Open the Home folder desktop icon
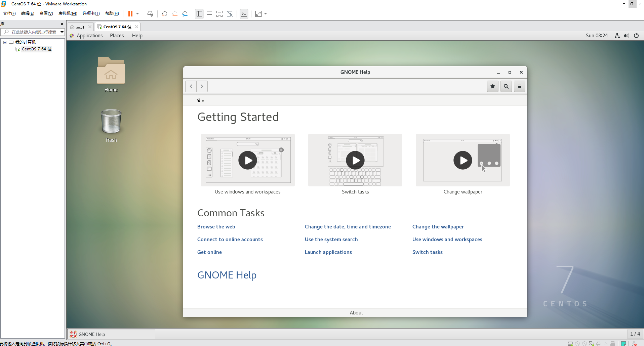This screenshot has height=346, width=644. click(x=111, y=74)
